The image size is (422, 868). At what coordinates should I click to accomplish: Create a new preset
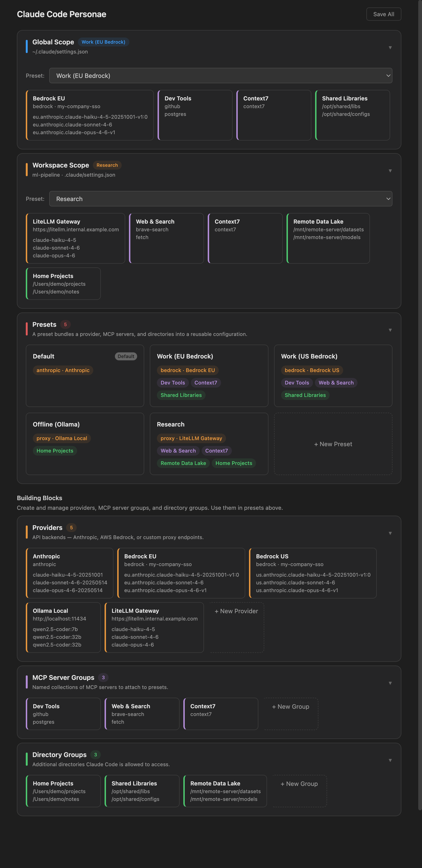point(333,444)
